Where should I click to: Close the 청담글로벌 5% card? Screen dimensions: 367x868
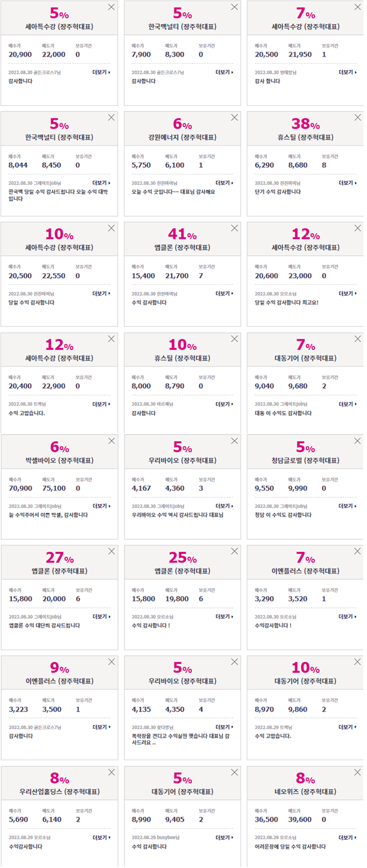pos(358,441)
